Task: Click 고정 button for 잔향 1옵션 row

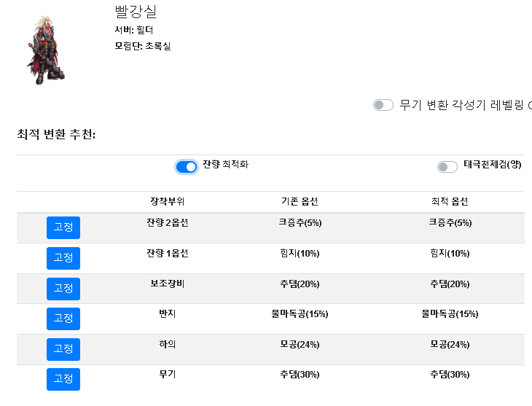Action: tap(63, 258)
